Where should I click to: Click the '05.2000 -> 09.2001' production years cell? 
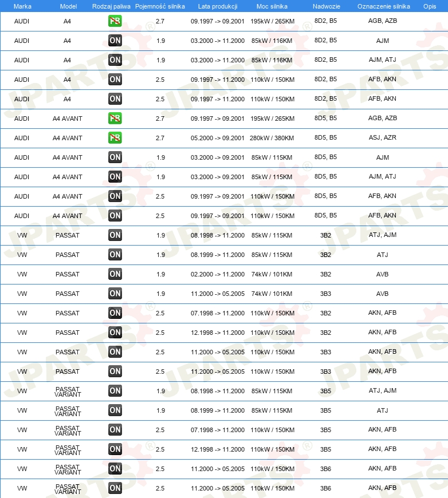point(218,138)
